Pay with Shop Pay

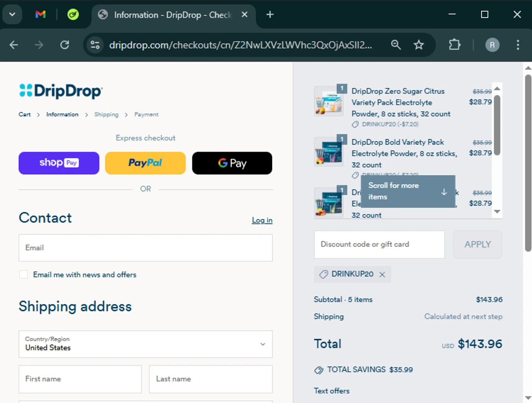point(59,163)
